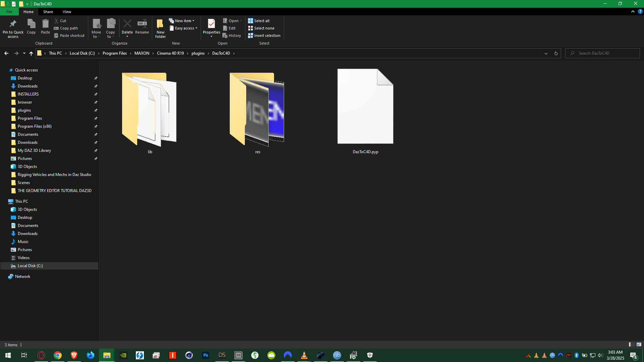Click Invert selection in ribbon

point(264,36)
